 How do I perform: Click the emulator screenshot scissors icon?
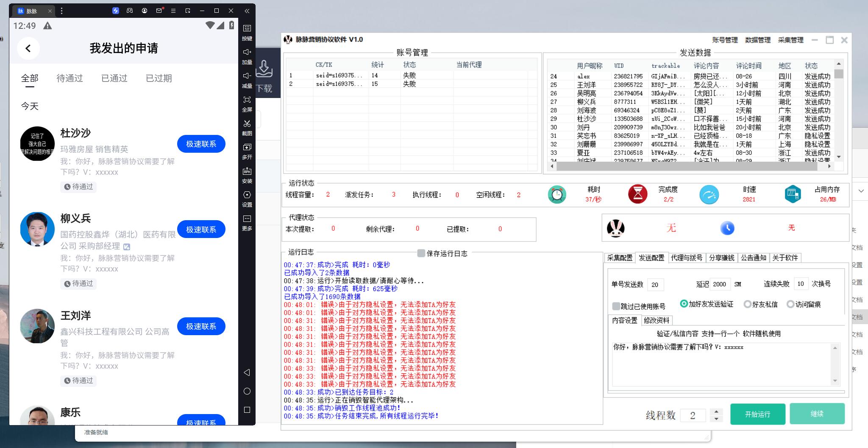point(247,124)
